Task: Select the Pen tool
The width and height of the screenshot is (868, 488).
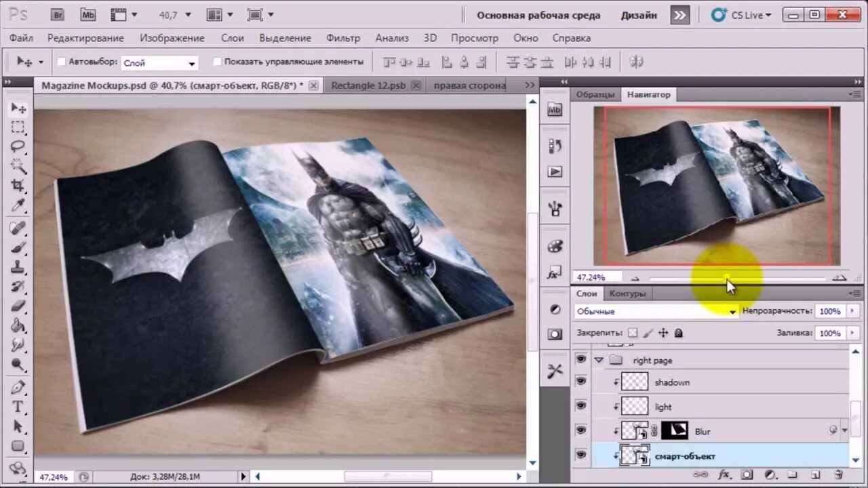Action: (x=18, y=387)
